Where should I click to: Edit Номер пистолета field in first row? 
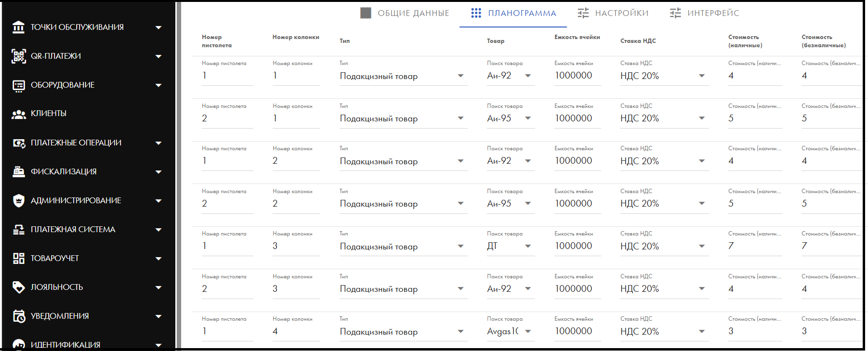pos(227,76)
